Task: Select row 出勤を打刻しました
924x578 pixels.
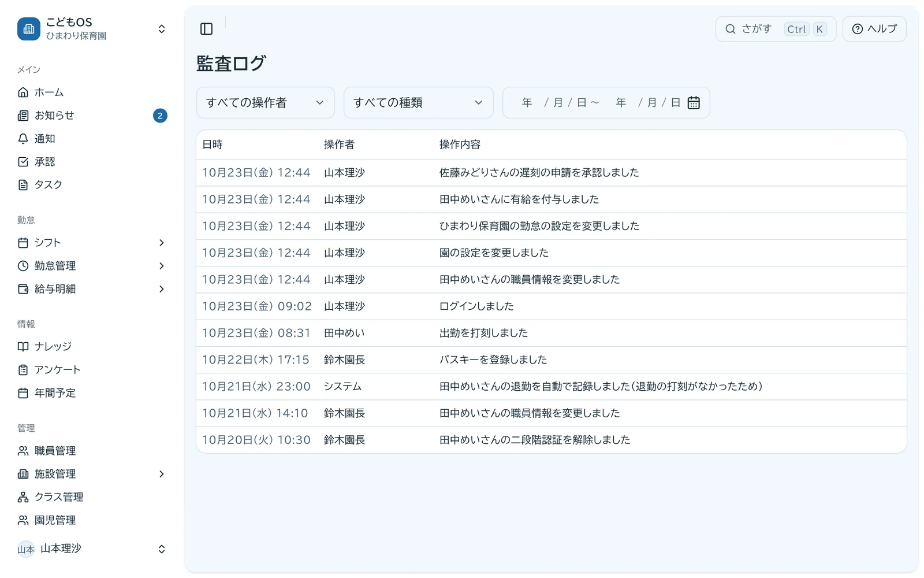Action: tap(552, 333)
